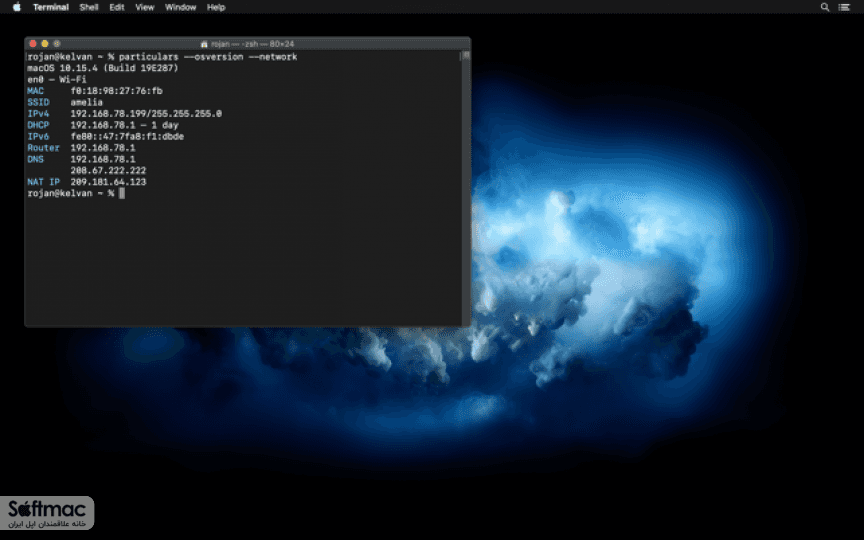Zoom Terminal window with third traffic-light button

point(57,44)
